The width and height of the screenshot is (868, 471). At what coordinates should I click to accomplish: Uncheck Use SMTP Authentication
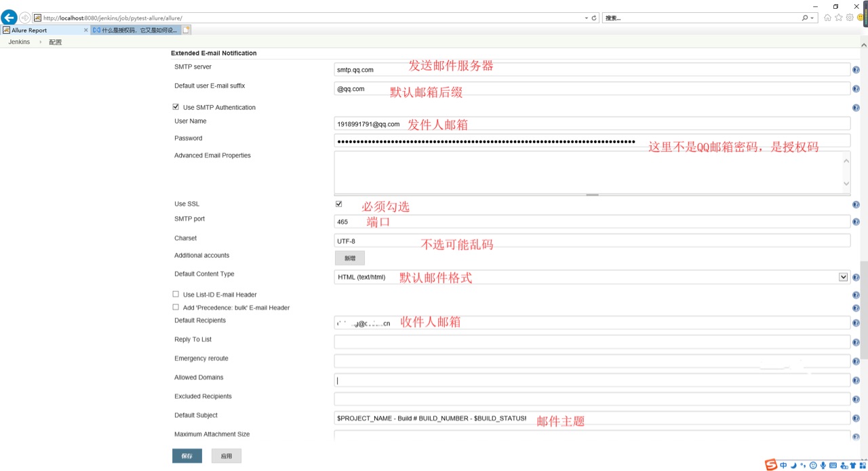pyautogui.click(x=176, y=107)
